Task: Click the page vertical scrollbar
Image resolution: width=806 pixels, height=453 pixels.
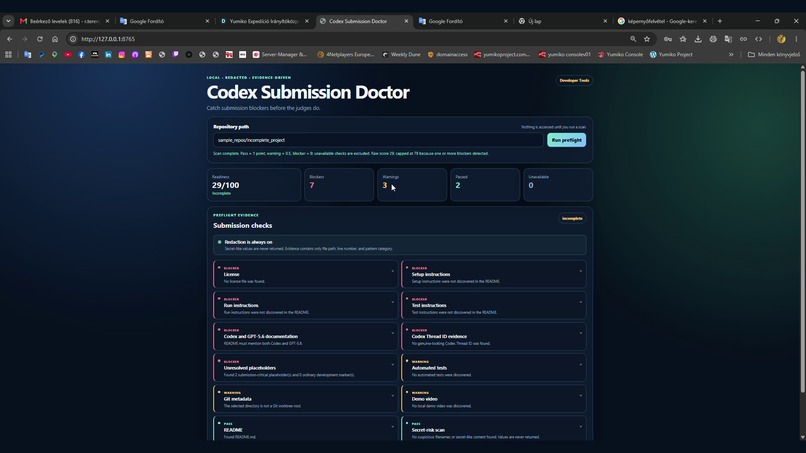Action: click(802, 231)
